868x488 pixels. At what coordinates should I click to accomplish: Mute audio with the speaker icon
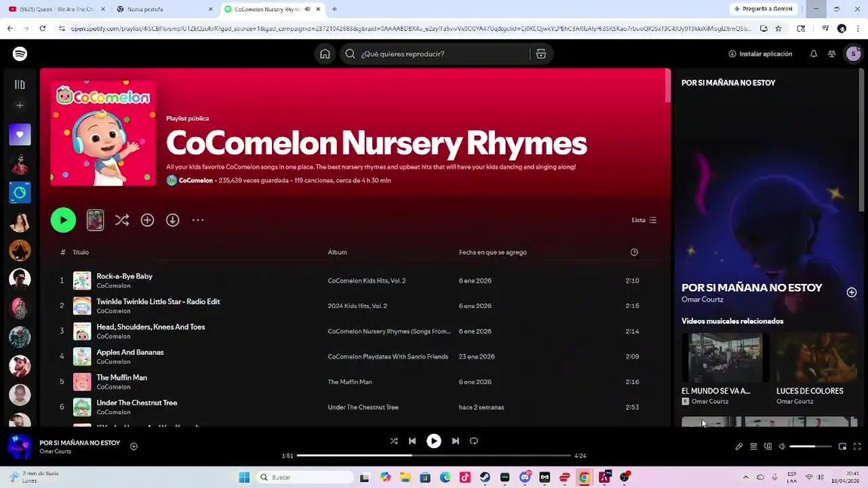pos(782,446)
